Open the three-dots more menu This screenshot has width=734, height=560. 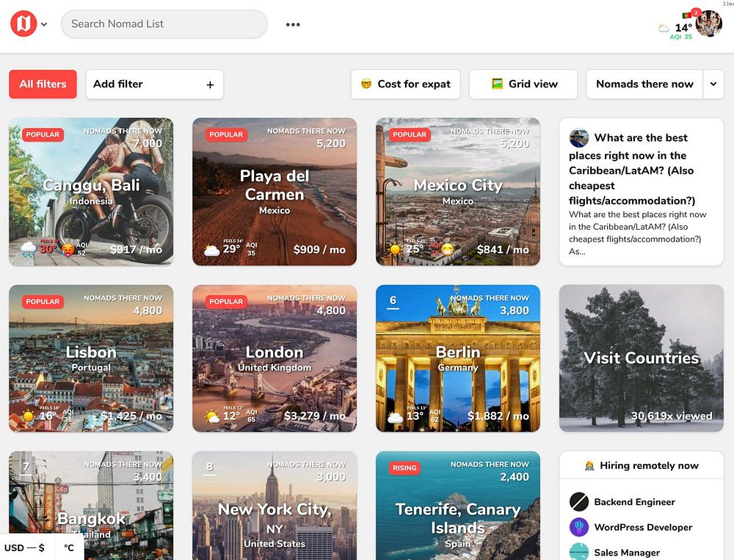[x=293, y=24]
